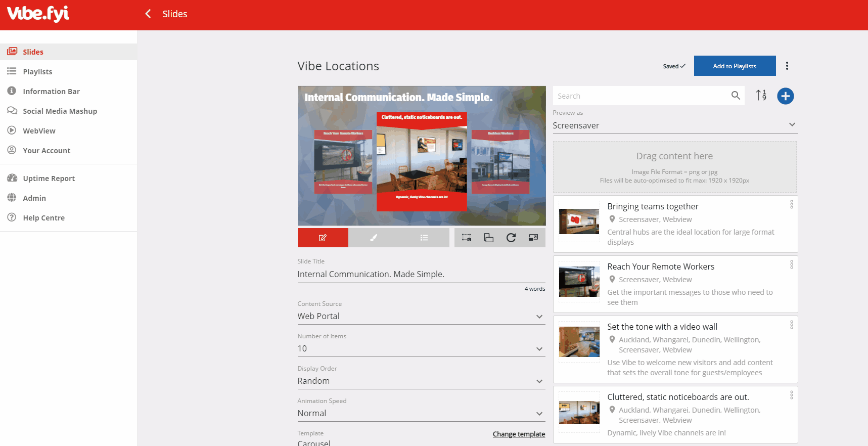Add new content with blue plus button
Viewport: 868px width, 446px height.
[785, 96]
